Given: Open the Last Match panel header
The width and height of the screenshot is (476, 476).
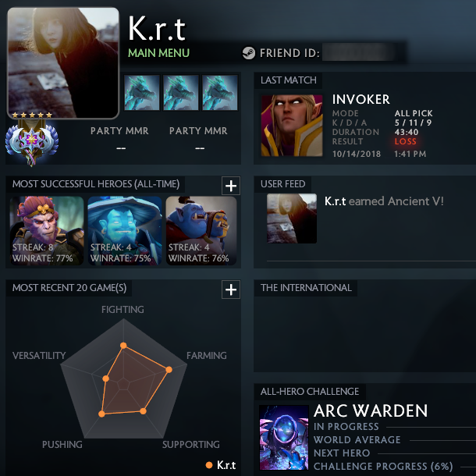Looking at the screenshot, I should pos(289,80).
